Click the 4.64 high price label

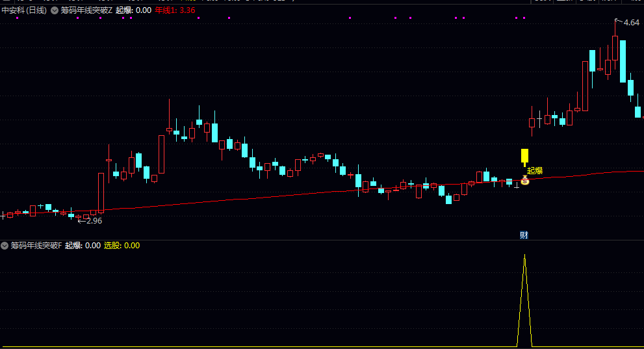(631, 23)
